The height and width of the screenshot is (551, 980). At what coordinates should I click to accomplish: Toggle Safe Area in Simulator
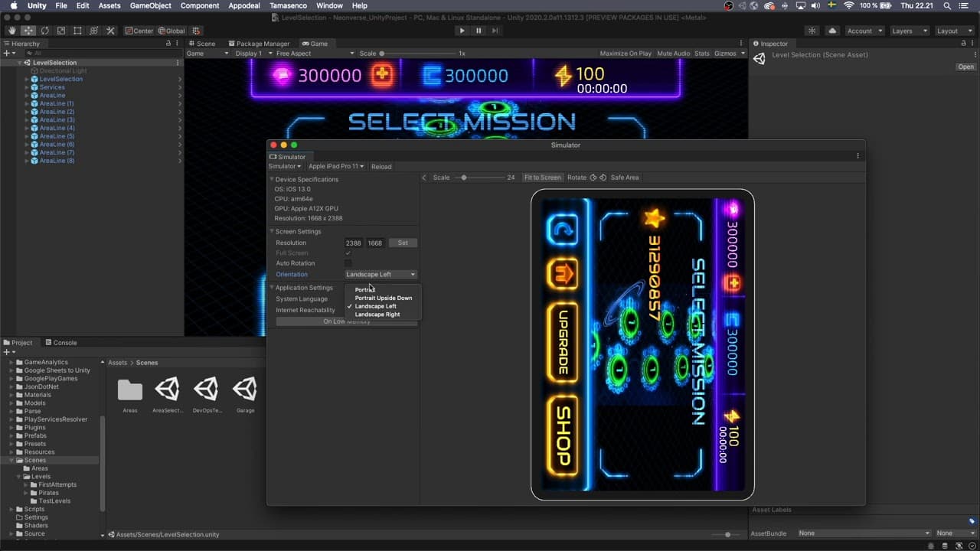625,178
